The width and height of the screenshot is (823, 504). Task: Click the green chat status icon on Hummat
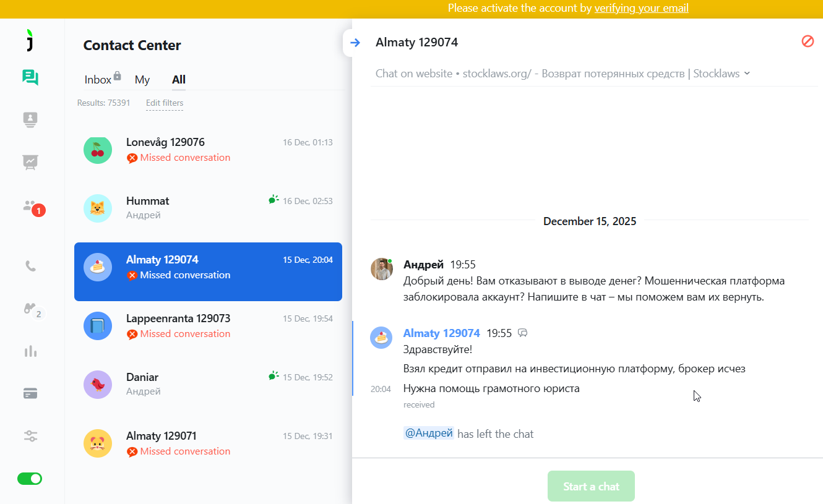(274, 200)
